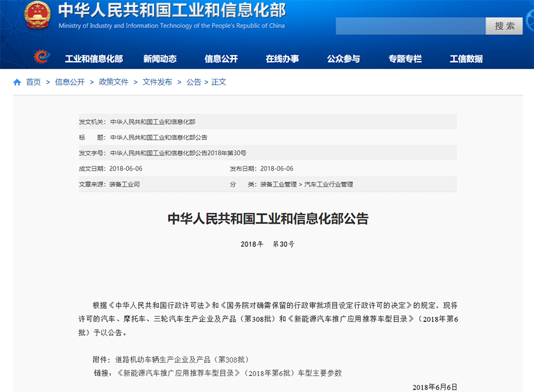This screenshot has height=392, width=534.
Task: Go to 文件发布 breadcrumb link
Action: tap(157, 82)
